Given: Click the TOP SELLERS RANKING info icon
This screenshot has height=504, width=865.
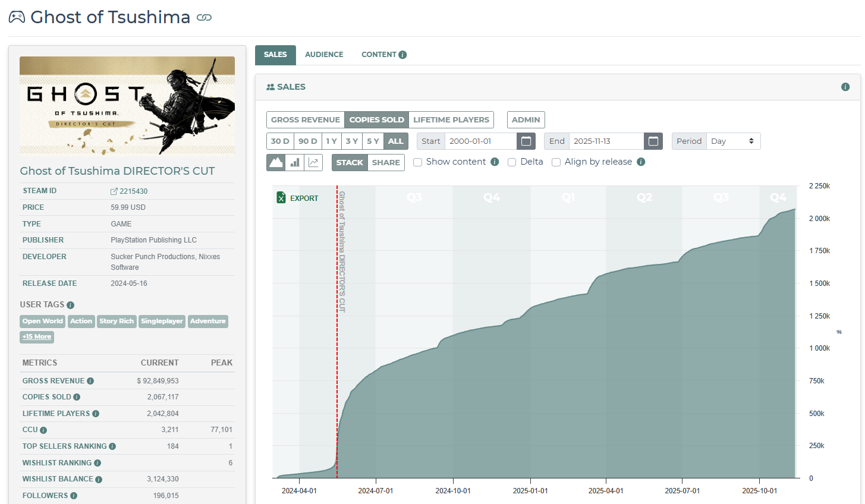Looking at the screenshot, I should [x=112, y=446].
